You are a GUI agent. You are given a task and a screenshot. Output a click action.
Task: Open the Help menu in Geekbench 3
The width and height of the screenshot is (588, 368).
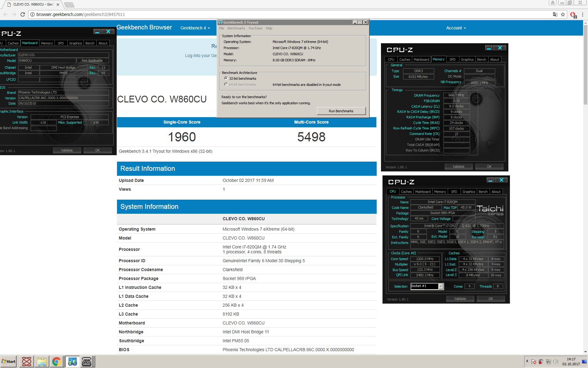269,28
